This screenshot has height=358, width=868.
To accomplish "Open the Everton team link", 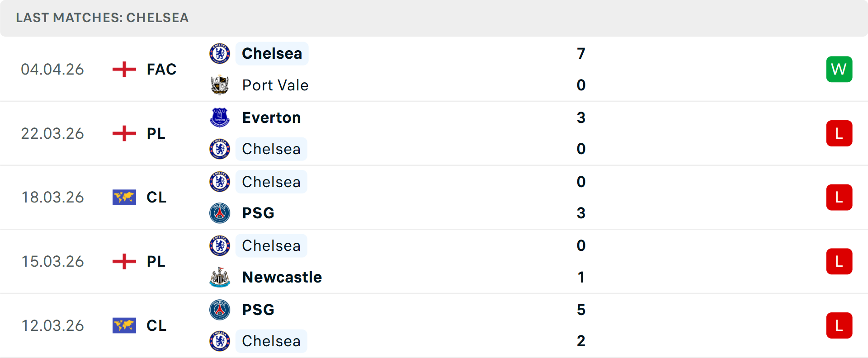I will pyautogui.click(x=271, y=118).
